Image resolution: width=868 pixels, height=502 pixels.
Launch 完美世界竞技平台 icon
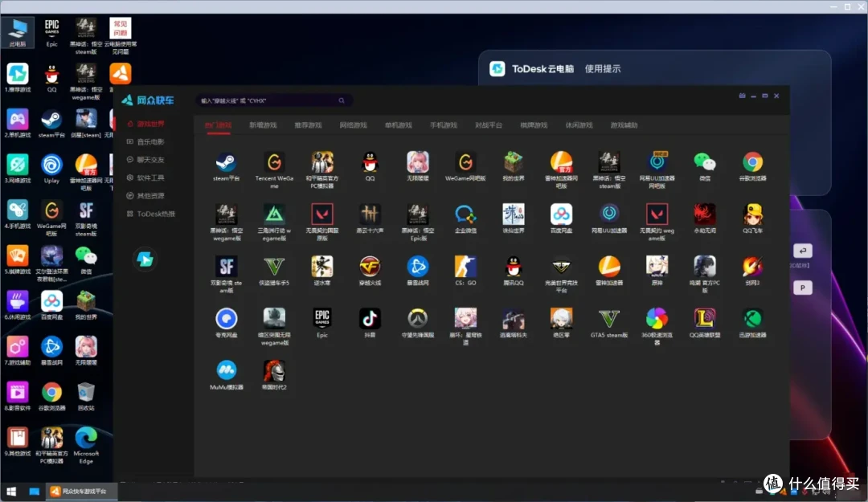[x=561, y=267]
